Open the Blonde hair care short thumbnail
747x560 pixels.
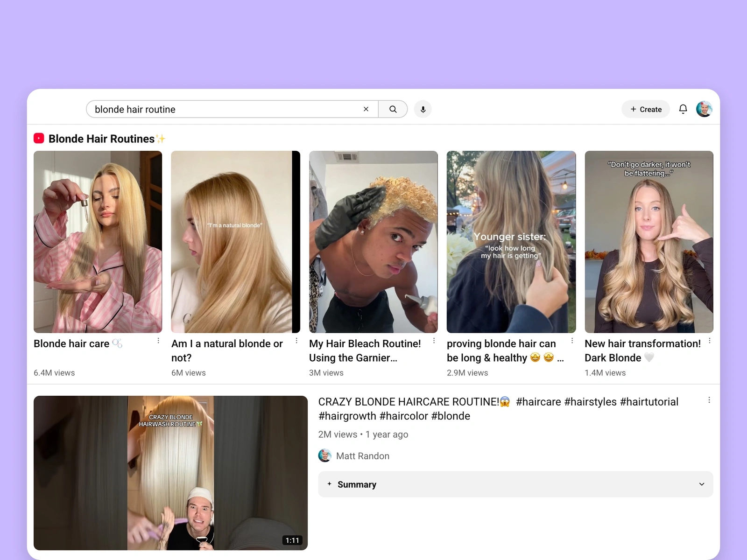(x=98, y=242)
